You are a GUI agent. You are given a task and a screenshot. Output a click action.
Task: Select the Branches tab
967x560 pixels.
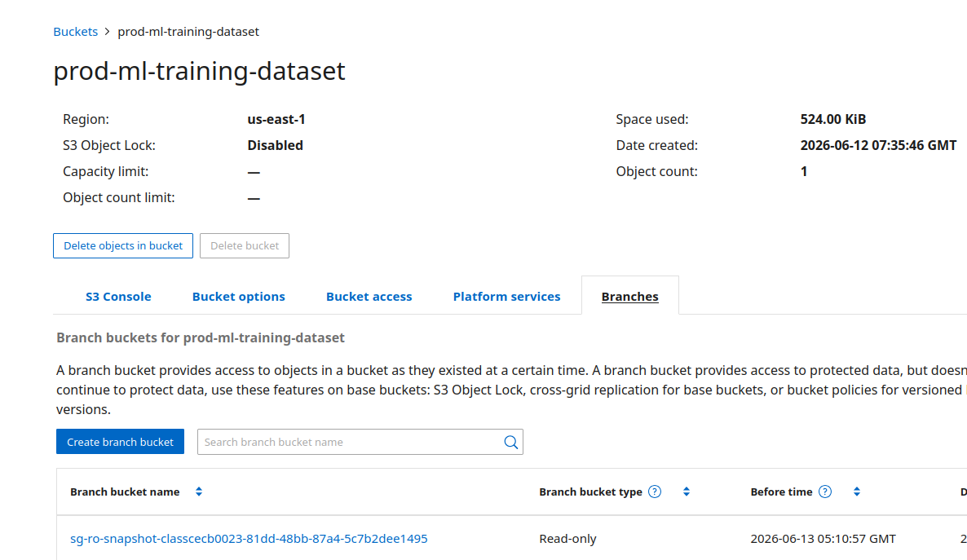629,297
